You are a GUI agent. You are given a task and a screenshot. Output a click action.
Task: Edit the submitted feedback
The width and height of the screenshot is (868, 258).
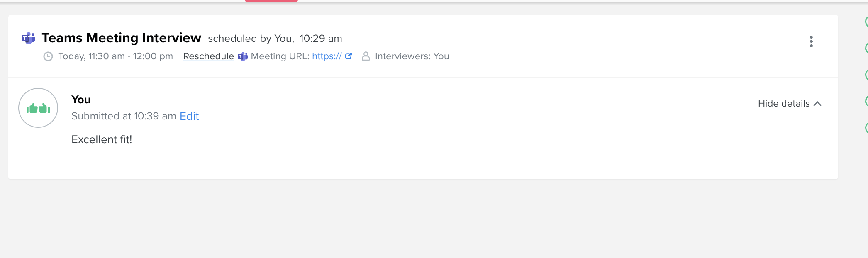tap(189, 116)
